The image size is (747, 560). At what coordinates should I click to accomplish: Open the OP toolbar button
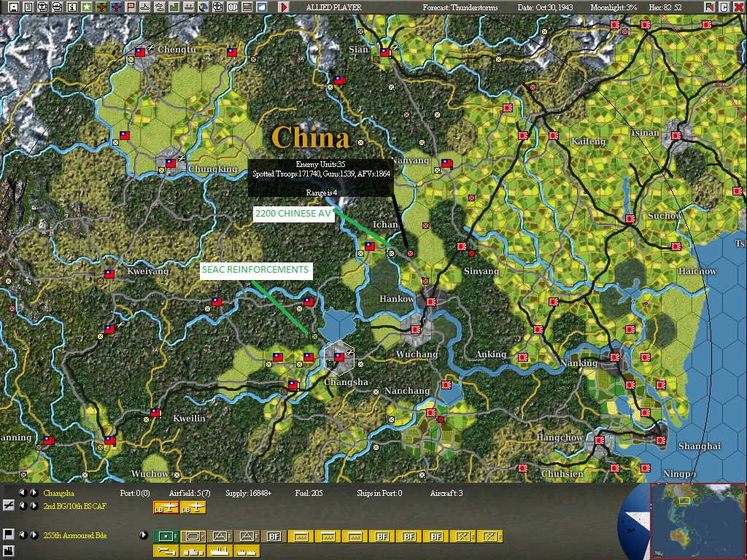click(x=233, y=7)
